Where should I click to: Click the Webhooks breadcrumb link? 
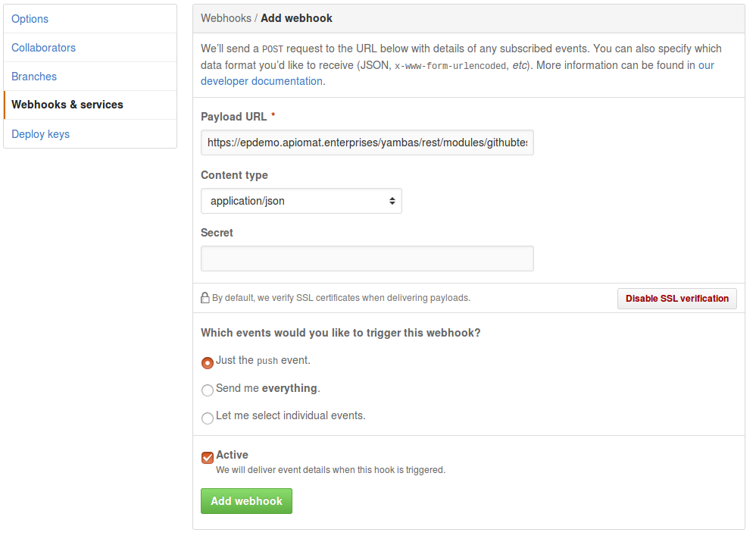[225, 18]
